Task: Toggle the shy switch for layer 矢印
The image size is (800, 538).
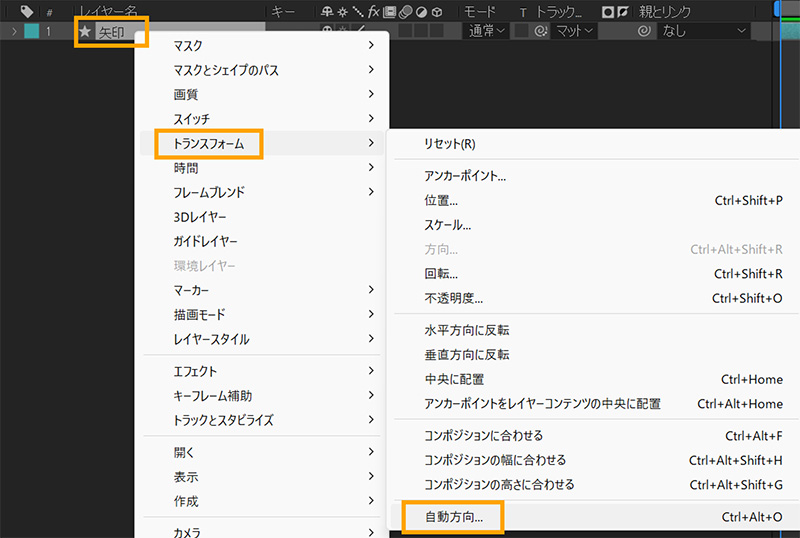Action: coord(326,30)
